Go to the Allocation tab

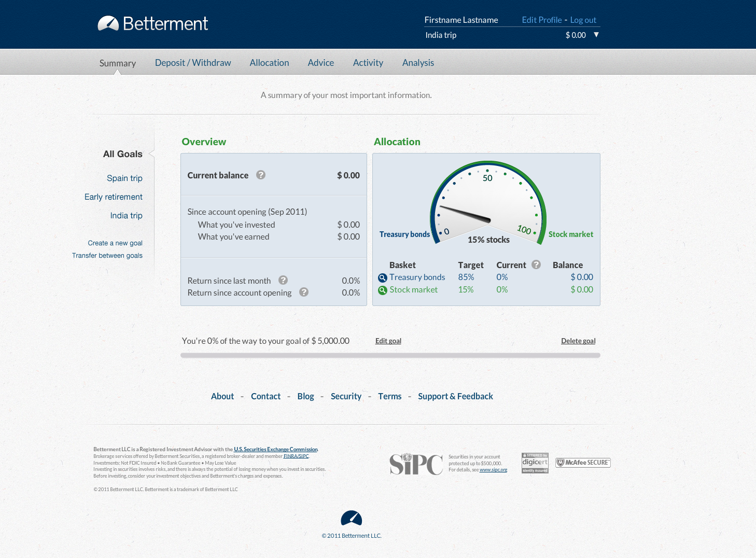click(x=269, y=63)
